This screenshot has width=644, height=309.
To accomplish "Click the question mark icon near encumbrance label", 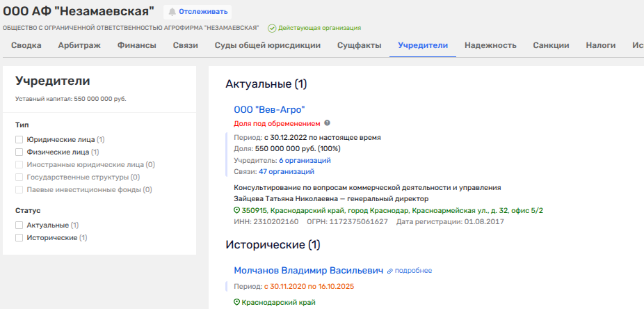I will (328, 123).
